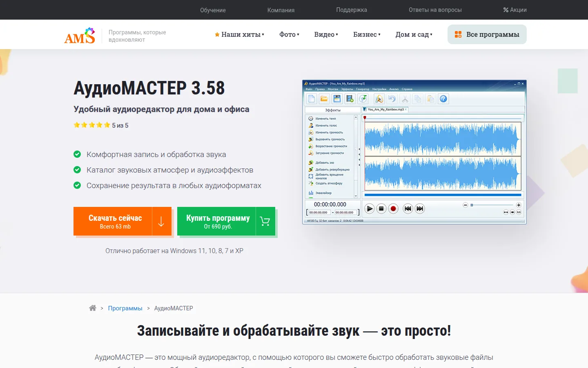The height and width of the screenshot is (368, 588).
Task: Select the 'Выровнять громкость' effect
Action: pyautogui.click(x=327, y=139)
